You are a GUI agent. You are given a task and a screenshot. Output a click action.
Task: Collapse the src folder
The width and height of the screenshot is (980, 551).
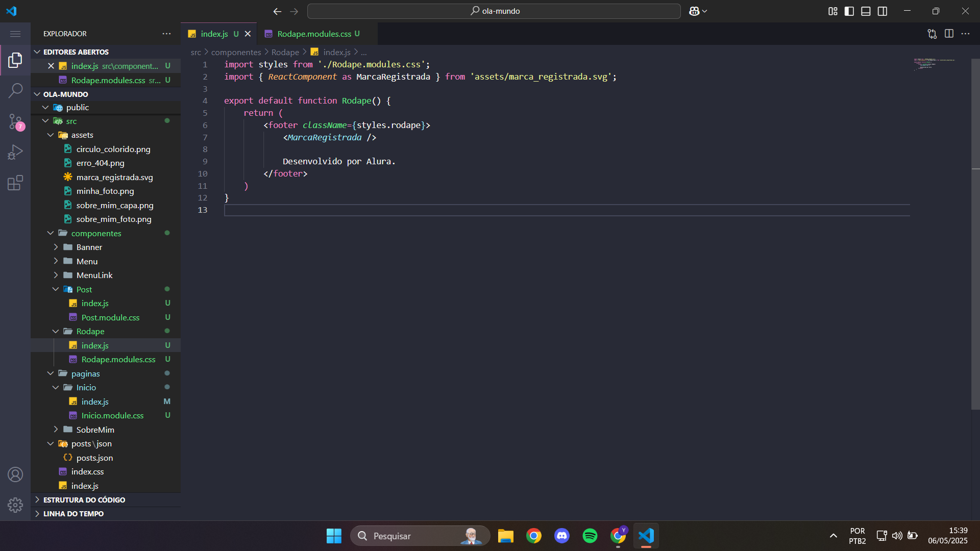[106, 121]
